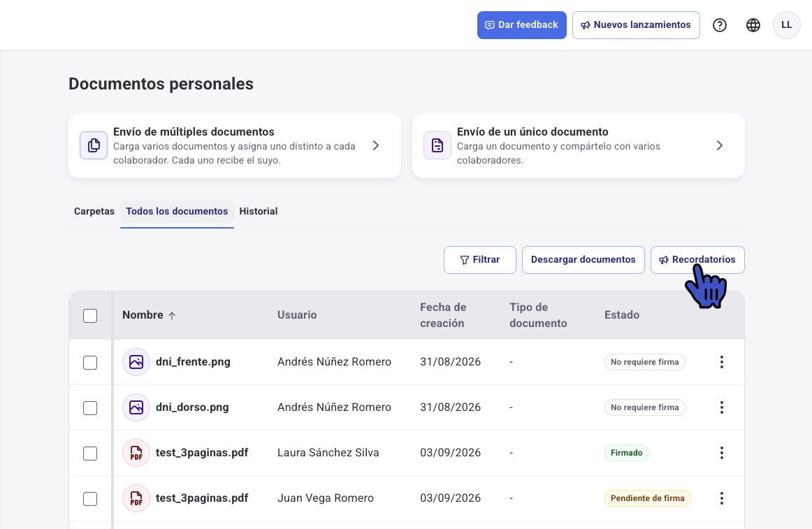812x529 pixels.
Task: Click PDF icon of Juan Vega Romero's file
Action: [x=136, y=498]
